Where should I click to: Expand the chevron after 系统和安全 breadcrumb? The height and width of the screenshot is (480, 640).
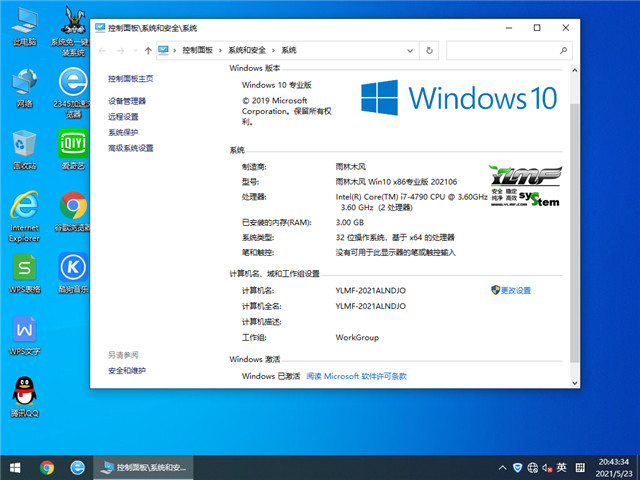(273, 51)
